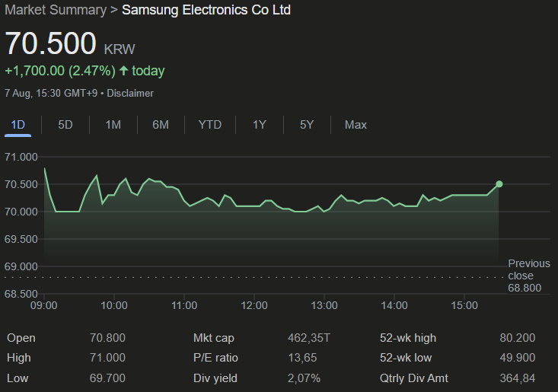Click the Mkt cap label
The height and width of the screenshot is (392, 558).
213,338
